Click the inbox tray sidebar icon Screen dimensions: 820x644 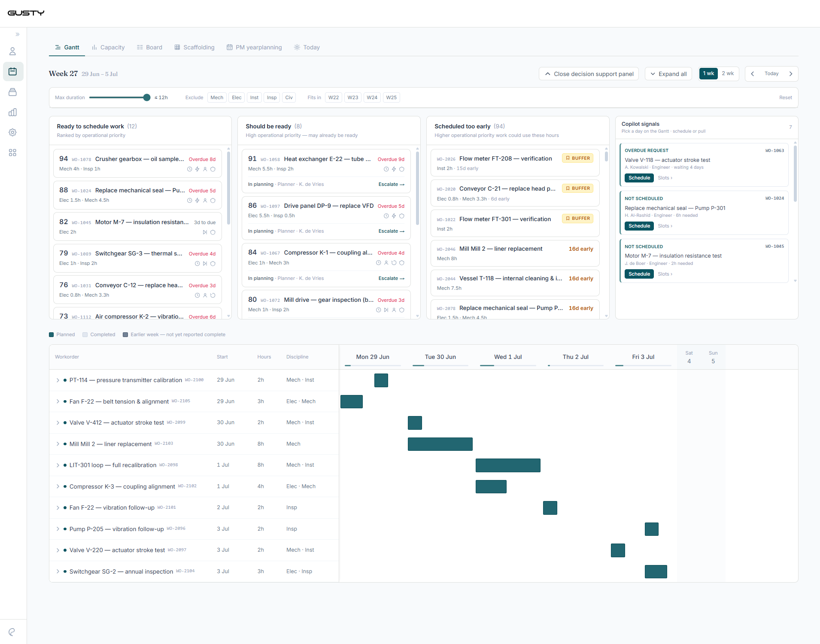[13, 92]
